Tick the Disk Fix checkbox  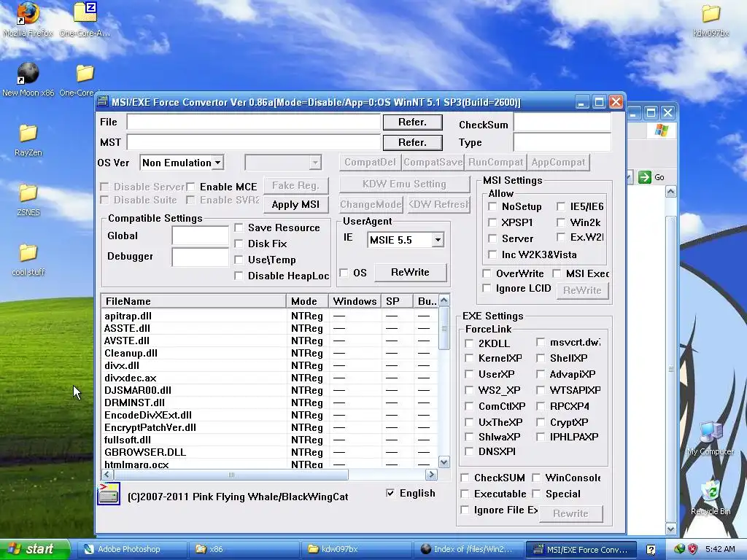(239, 244)
